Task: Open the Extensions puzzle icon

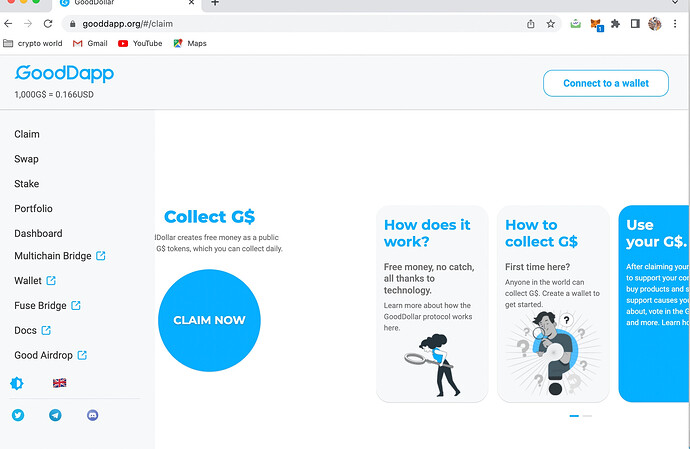Action: click(x=615, y=24)
